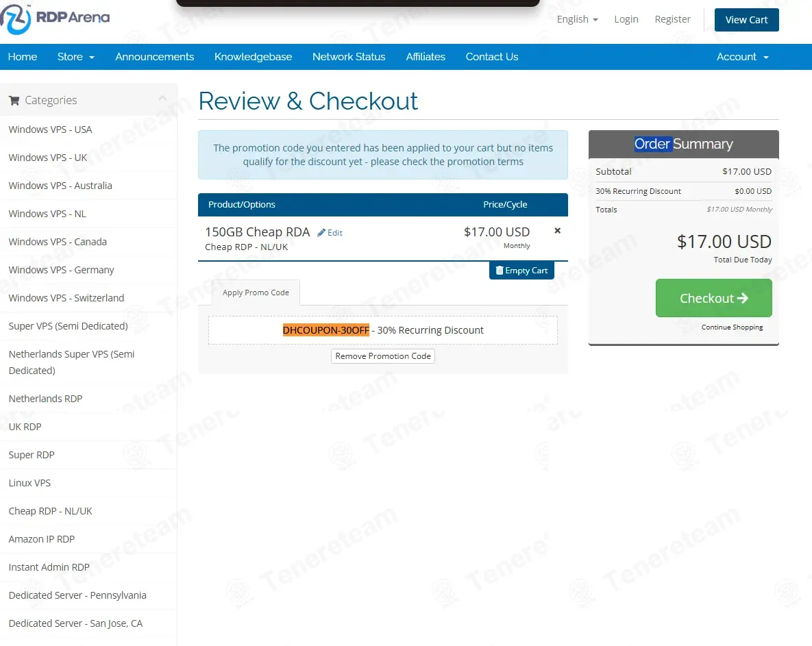The height and width of the screenshot is (646, 812).
Task: Open the Netherlands RDP category
Action: click(45, 398)
